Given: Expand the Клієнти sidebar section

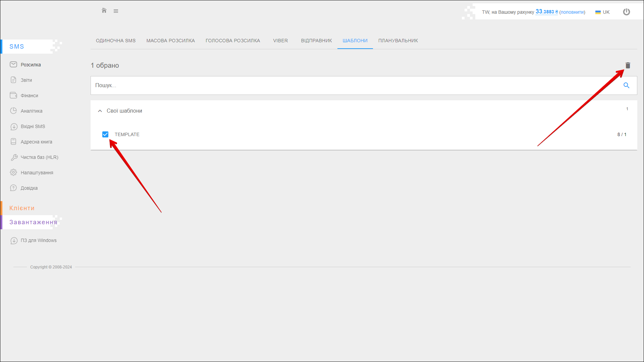Looking at the screenshot, I should click(x=22, y=208).
